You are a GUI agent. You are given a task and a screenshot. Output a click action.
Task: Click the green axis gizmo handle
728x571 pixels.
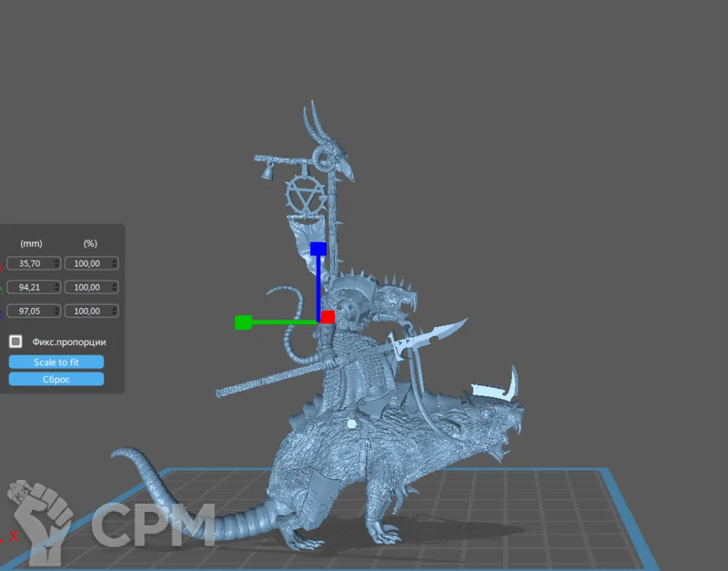243,323
